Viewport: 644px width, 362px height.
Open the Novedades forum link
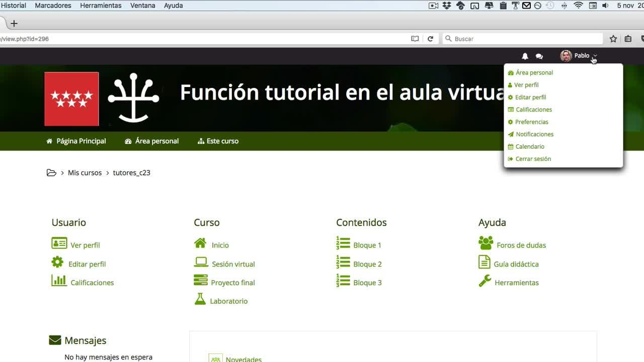point(244,359)
